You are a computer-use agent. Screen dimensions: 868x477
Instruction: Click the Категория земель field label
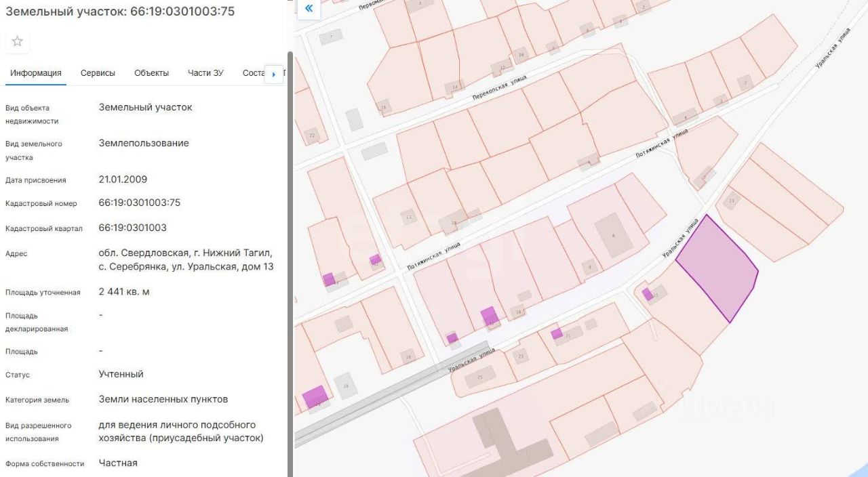(x=37, y=400)
